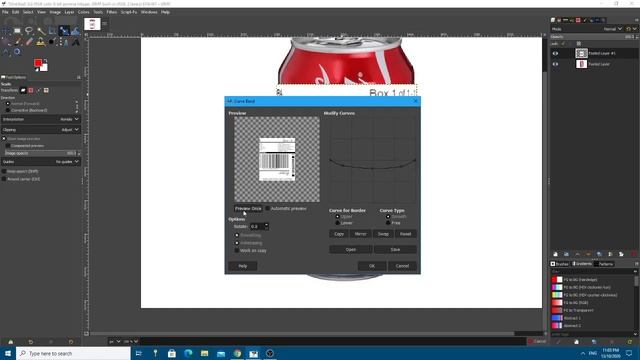
Task: Click the Copy curve button
Action: (x=339, y=234)
